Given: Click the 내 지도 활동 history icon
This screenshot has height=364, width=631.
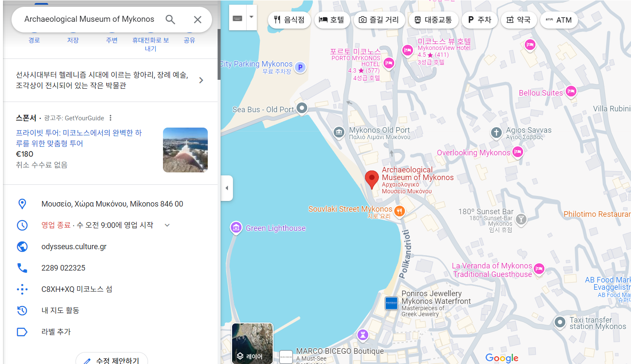Looking at the screenshot, I should pos(22,311).
